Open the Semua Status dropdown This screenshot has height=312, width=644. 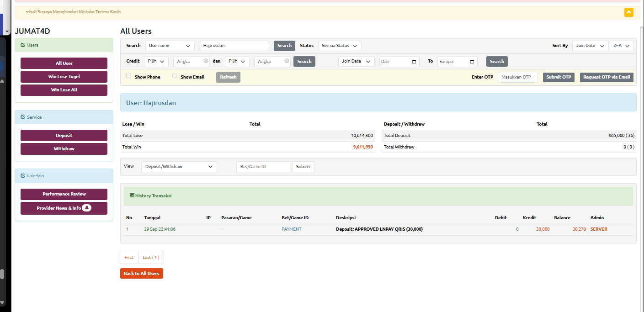pyautogui.click(x=340, y=46)
